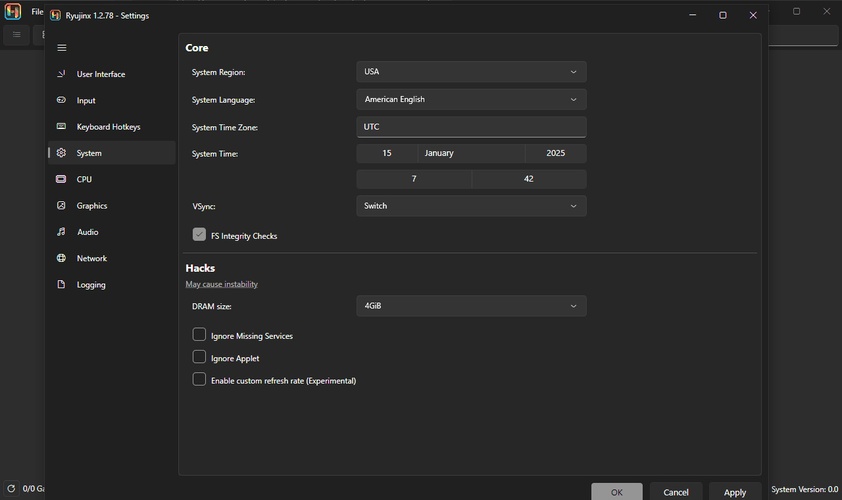Open the VSync mode dropdown
Image resolution: width=842 pixels, height=500 pixels.
coord(471,206)
